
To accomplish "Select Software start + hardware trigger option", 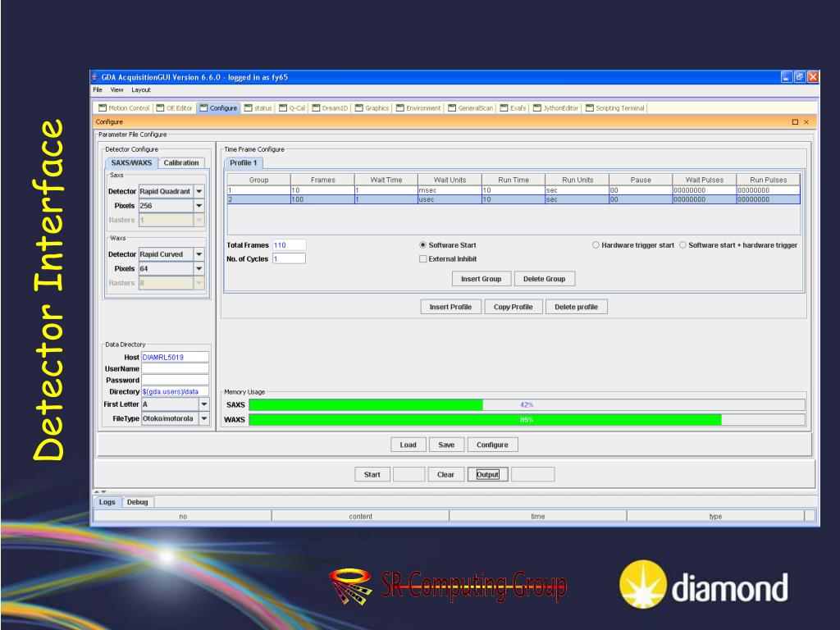I will tap(682, 245).
